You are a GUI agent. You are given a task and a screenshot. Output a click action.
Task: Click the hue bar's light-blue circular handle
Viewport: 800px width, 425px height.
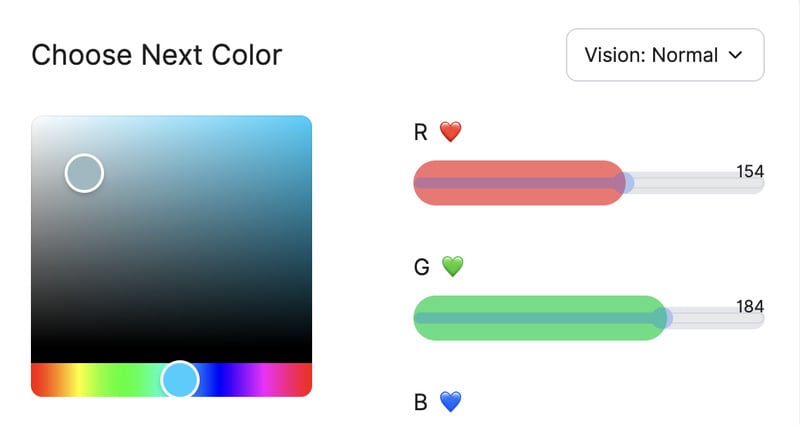pos(180,379)
